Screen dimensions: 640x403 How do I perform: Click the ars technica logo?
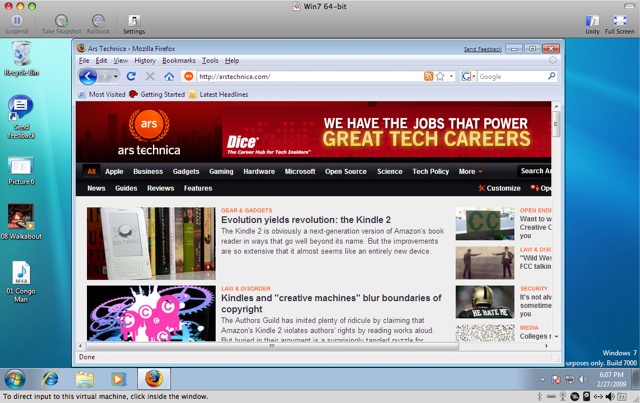point(149,132)
